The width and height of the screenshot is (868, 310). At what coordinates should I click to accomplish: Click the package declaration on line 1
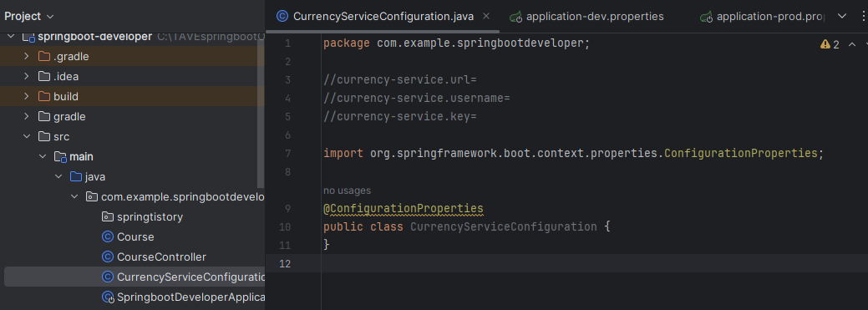point(457,43)
